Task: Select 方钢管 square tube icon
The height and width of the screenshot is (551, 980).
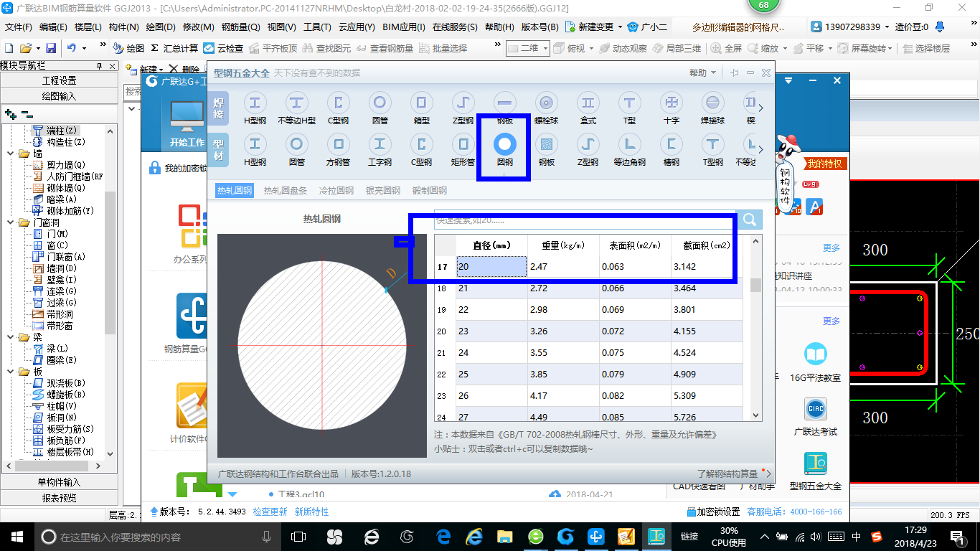Action: (338, 150)
